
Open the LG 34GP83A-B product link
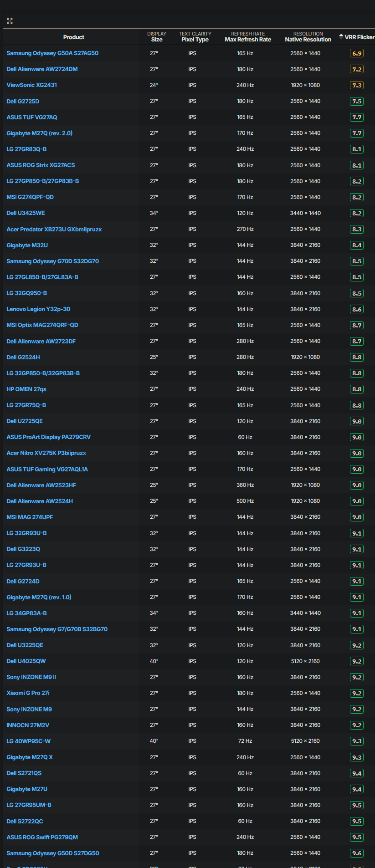(x=26, y=613)
